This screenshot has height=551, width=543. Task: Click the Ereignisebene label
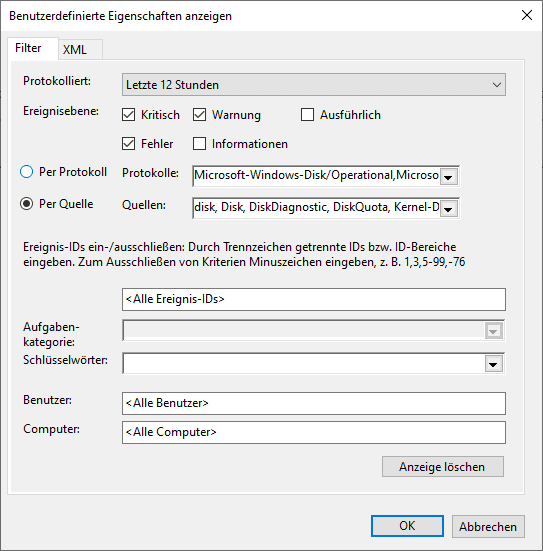pyautogui.click(x=61, y=111)
